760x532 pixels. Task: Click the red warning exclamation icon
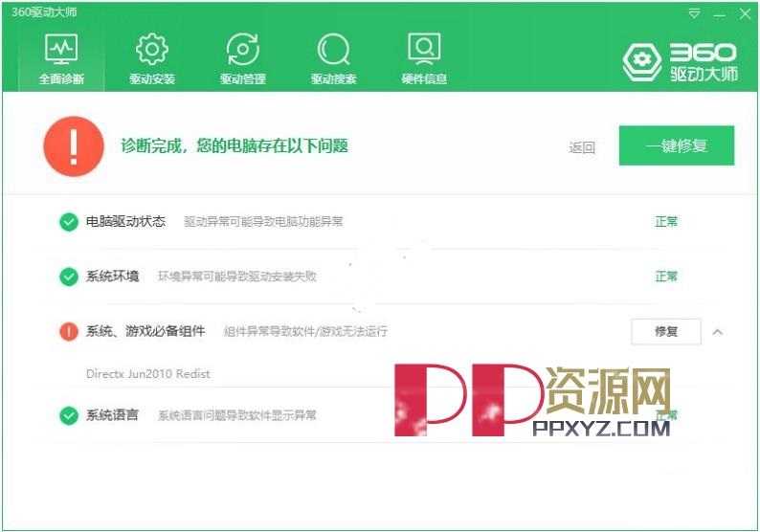74,146
